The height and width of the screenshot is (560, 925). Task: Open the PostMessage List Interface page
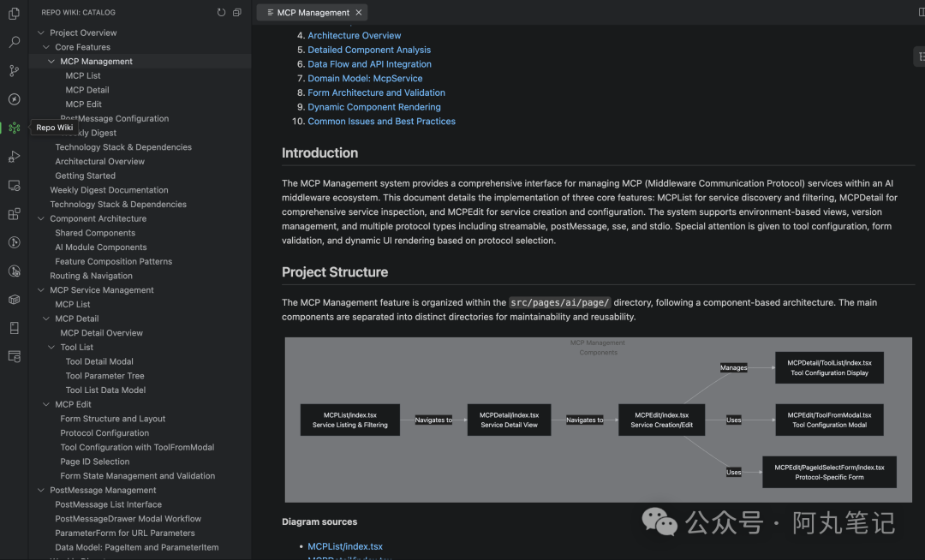108,504
